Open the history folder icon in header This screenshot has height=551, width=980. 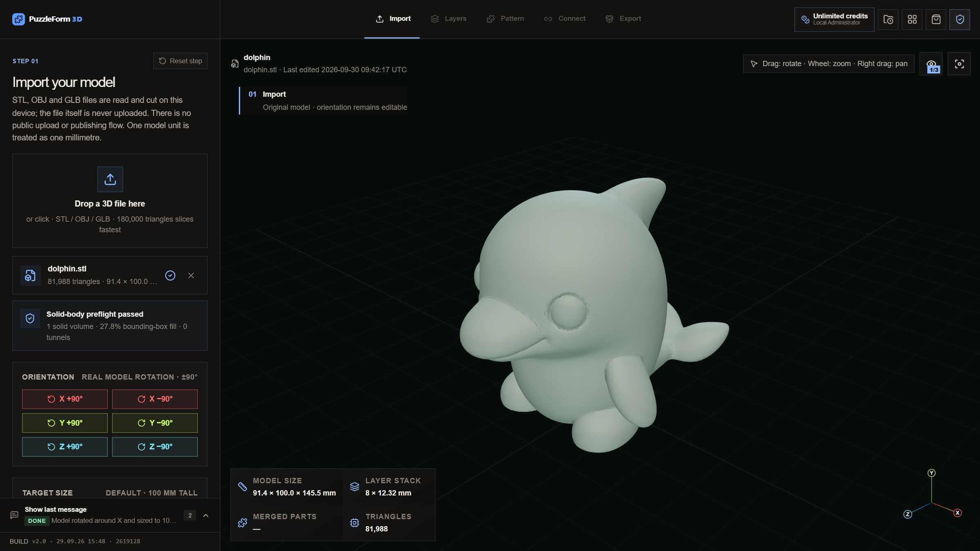click(x=888, y=19)
